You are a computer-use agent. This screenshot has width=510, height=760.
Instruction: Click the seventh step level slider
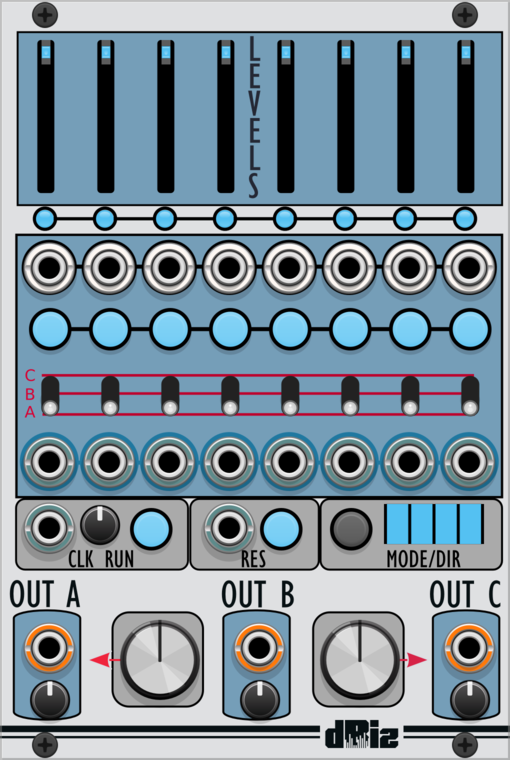click(406, 117)
